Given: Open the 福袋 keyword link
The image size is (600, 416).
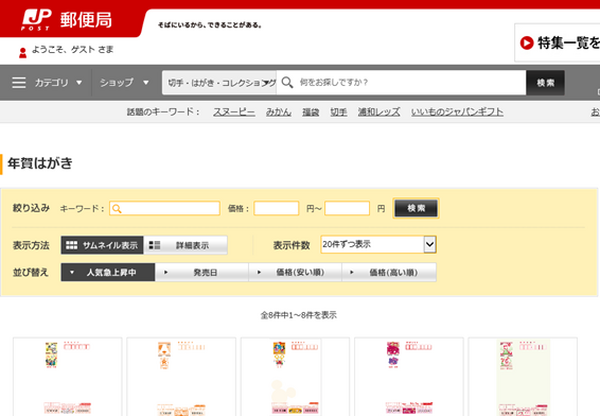Looking at the screenshot, I should [x=310, y=112].
